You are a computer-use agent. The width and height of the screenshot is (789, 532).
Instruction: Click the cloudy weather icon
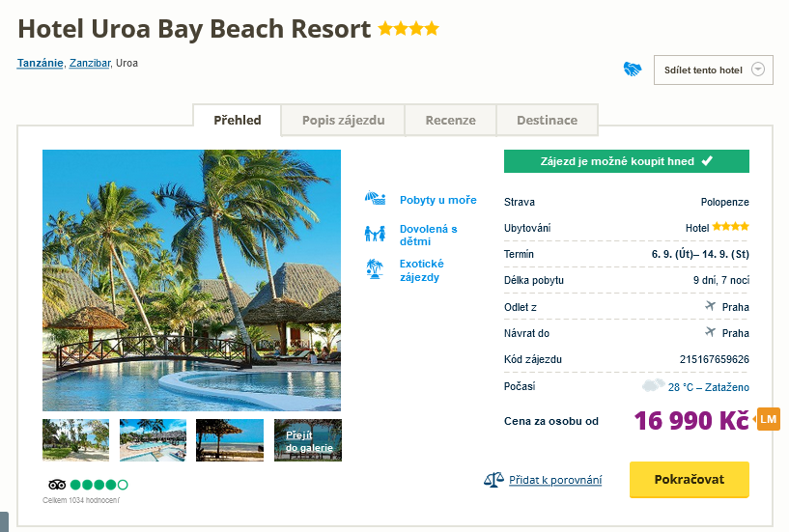pos(653,386)
